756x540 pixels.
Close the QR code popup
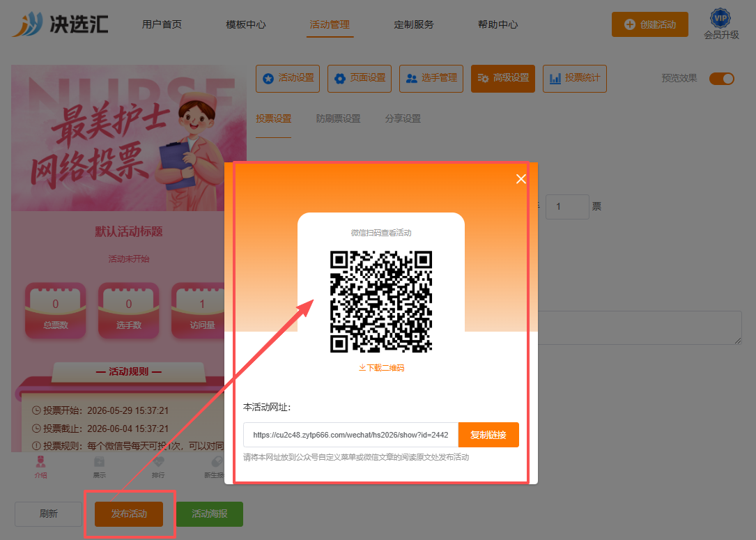520,179
